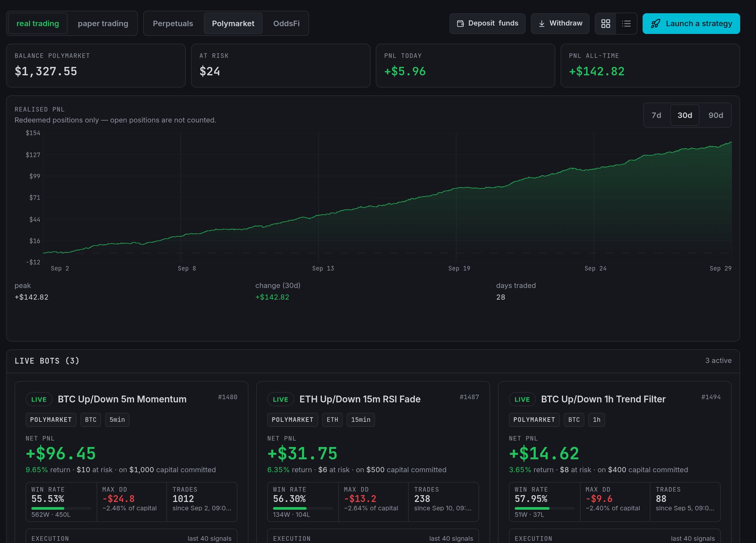Open ETH Up/Down 15m RSI Fade bot

360,399
